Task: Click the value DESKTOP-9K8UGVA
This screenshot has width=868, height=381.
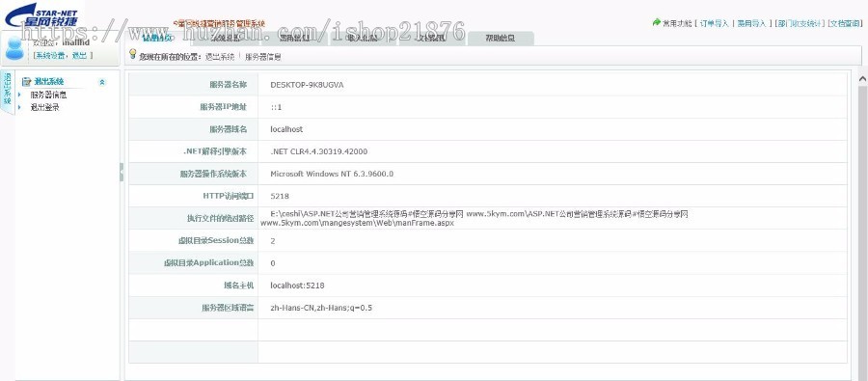Action: click(307, 85)
